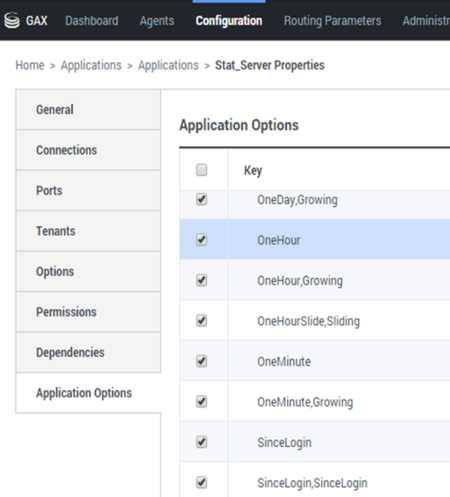Switch to the Connections tab
Screen dimensions: 450x497
(x=88, y=150)
